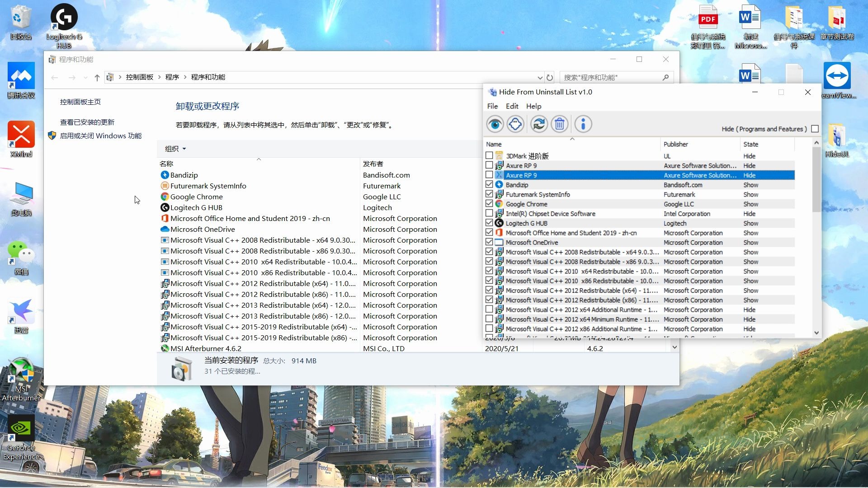
Task: Uncheck the Bandizip checkbox
Action: [x=489, y=184]
